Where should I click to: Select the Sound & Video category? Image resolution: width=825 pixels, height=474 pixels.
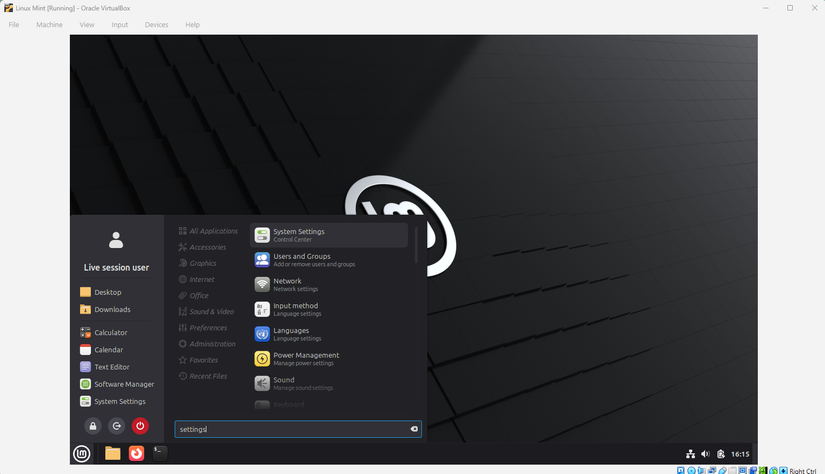pos(206,311)
